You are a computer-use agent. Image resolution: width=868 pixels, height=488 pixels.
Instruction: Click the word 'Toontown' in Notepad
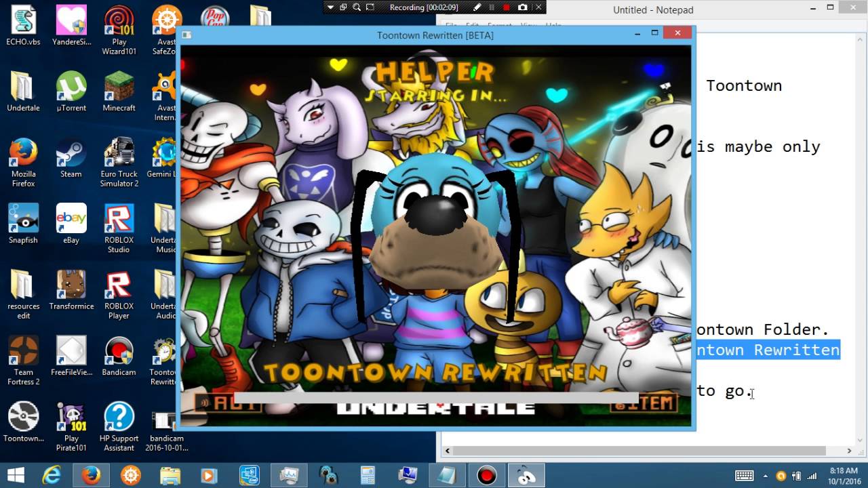(744, 85)
